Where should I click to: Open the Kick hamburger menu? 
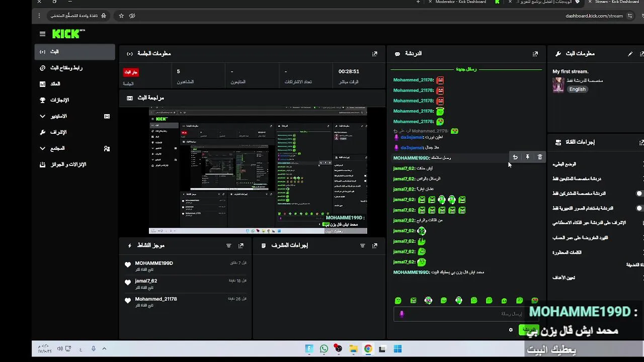coord(42,34)
